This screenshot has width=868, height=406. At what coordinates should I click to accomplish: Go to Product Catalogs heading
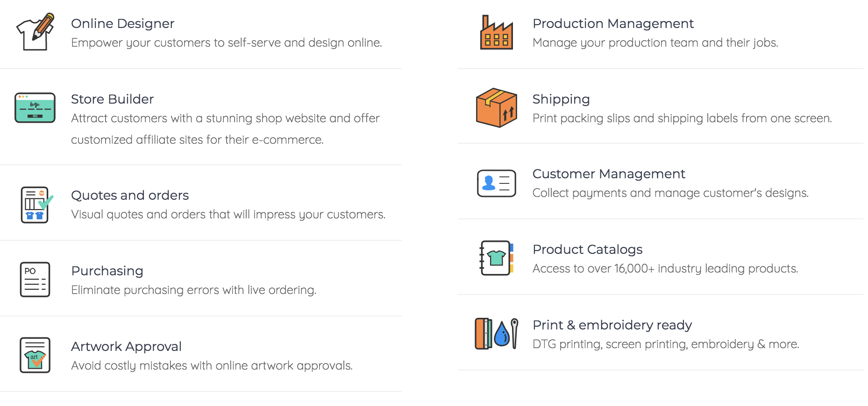click(x=587, y=249)
